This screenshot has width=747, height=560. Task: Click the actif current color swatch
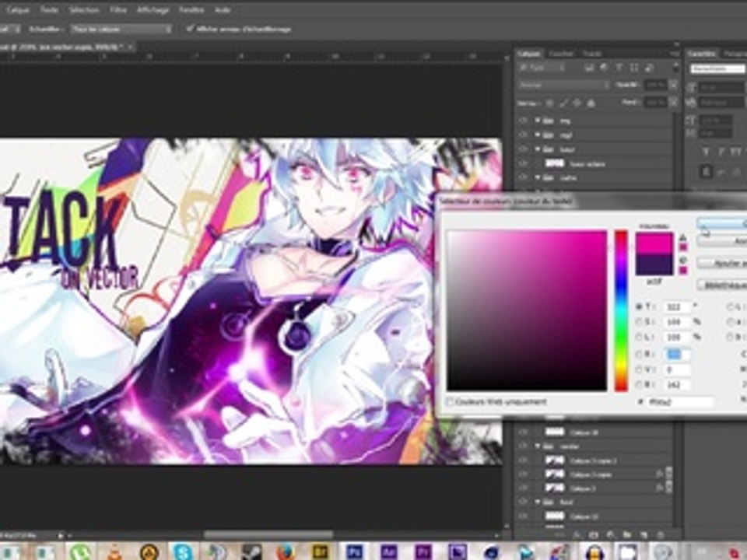click(654, 264)
